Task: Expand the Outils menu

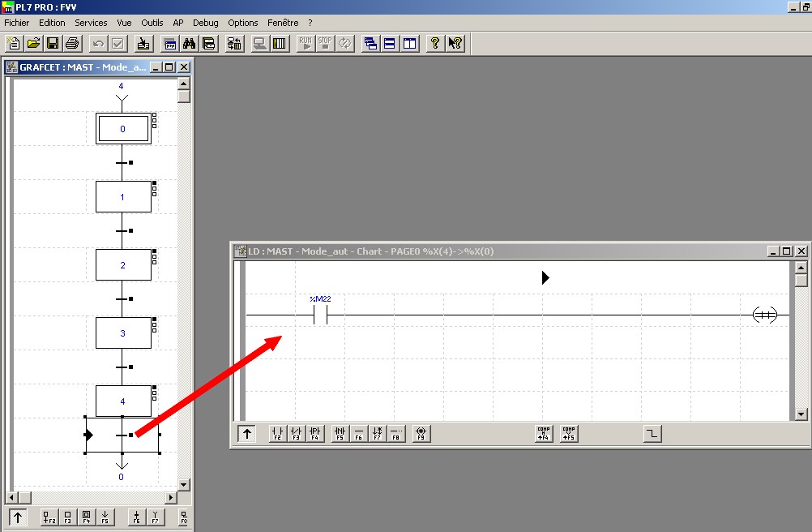Action: [152, 23]
